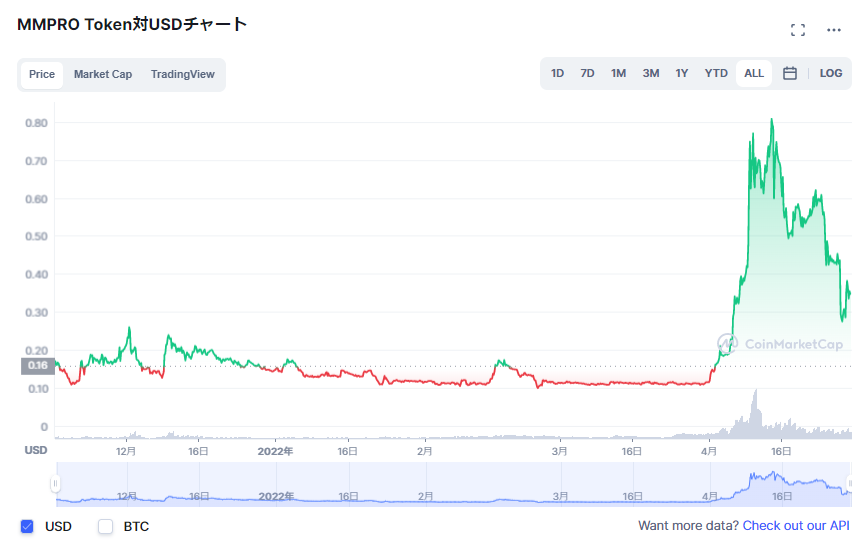This screenshot has width=868, height=547.
Task: Grab the left range slider handle
Action: point(55,483)
